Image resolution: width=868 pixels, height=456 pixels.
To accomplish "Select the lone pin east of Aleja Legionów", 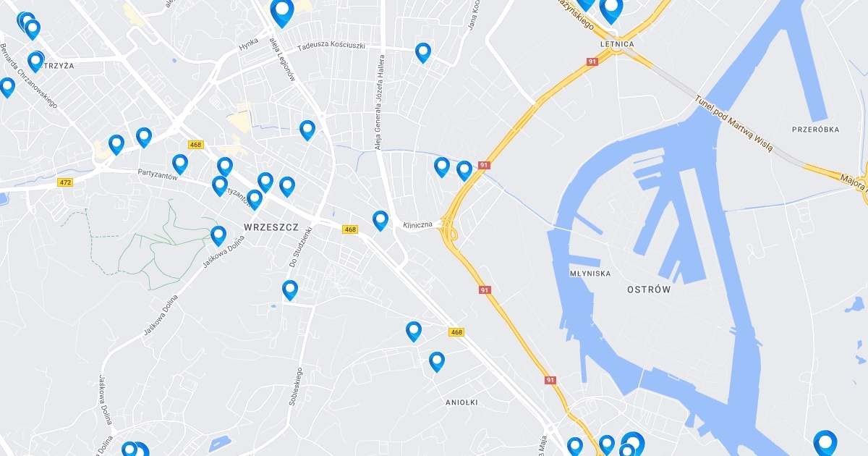I will click(x=307, y=130).
